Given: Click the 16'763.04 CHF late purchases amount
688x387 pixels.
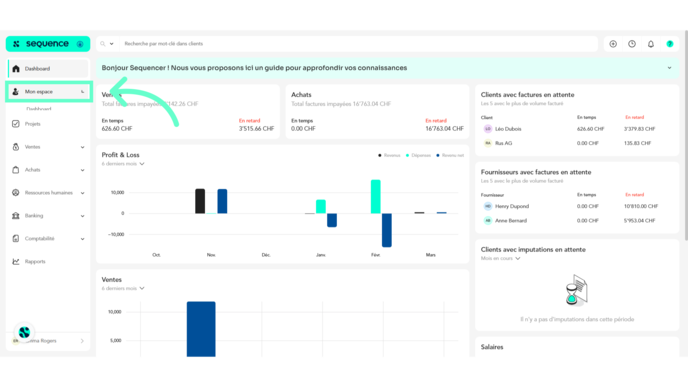Looking at the screenshot, I should click(444, 129).
